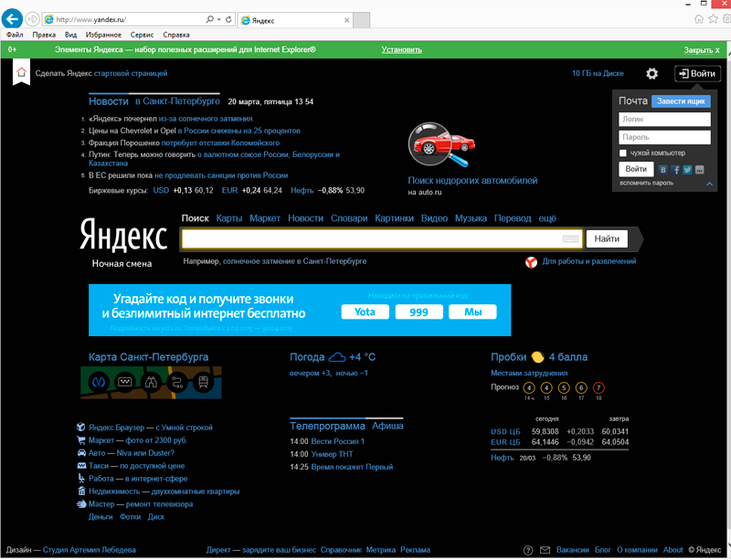Click Установить in the green banner

coord(401,49)
